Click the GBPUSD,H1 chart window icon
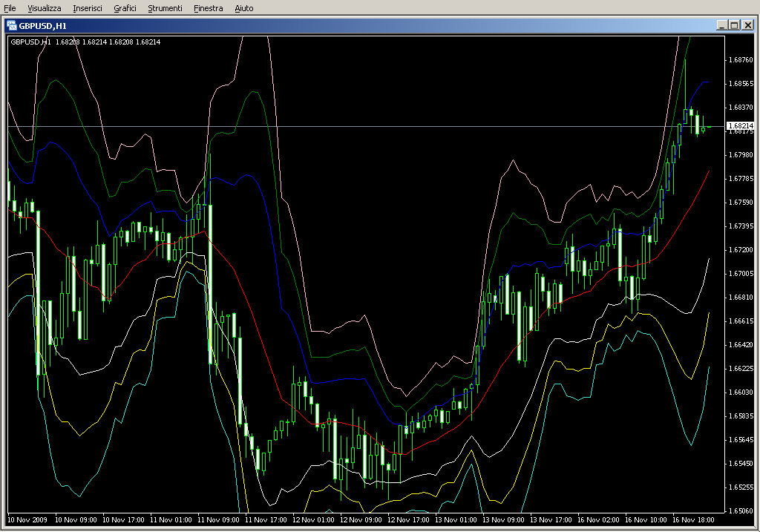The height and width of the screenshot is (532, 760). tap(12, 26)
